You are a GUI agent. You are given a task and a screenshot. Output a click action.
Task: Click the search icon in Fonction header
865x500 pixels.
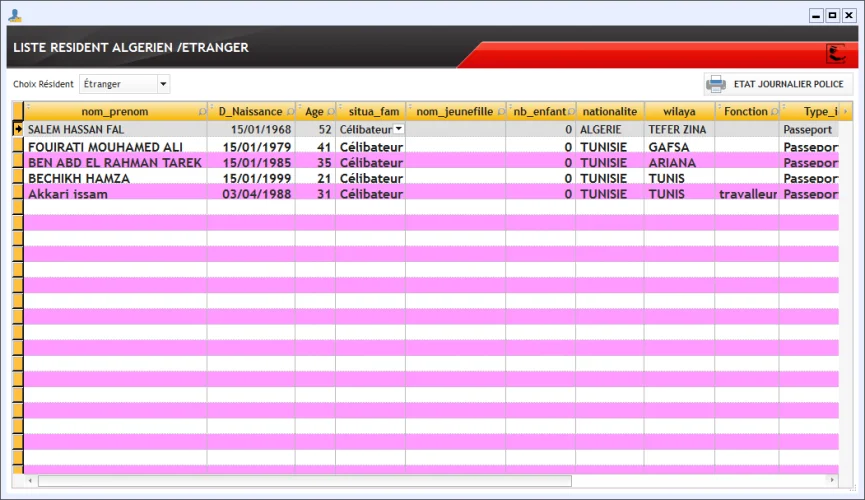tap(775, 112)
